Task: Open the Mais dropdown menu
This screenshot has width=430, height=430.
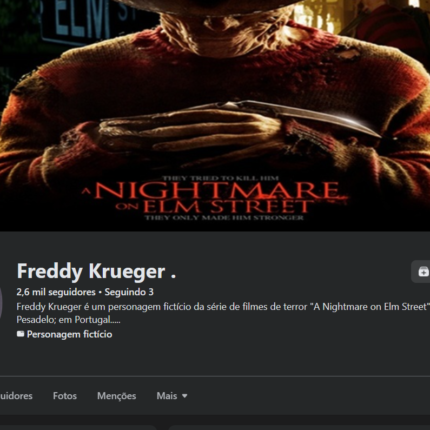Action: coord(172,396)
